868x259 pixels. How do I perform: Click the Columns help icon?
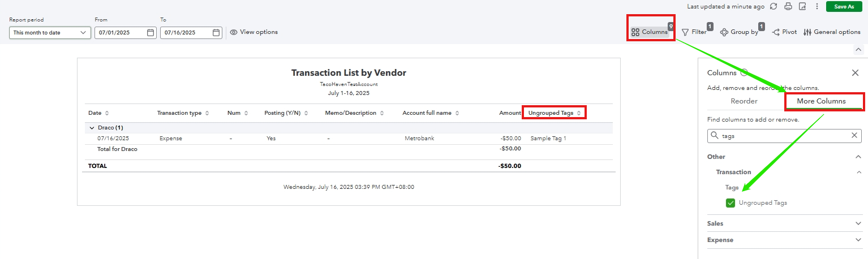(744, 72)
